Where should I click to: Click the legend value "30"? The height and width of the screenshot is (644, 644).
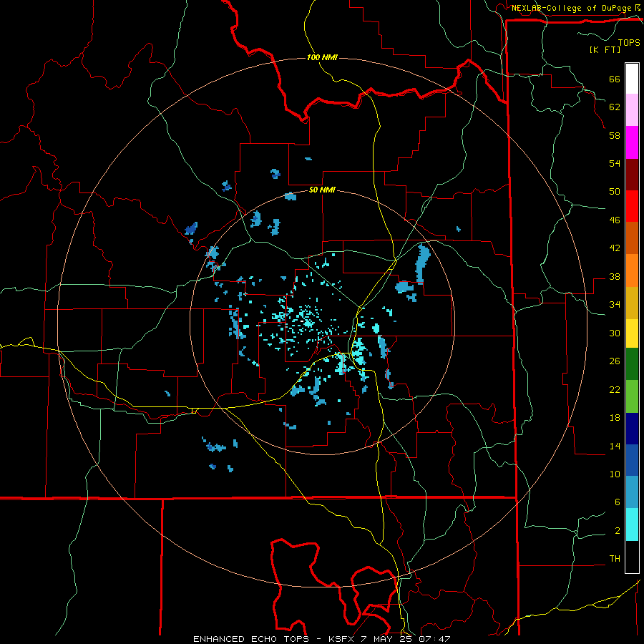click(x=615, y=333)
